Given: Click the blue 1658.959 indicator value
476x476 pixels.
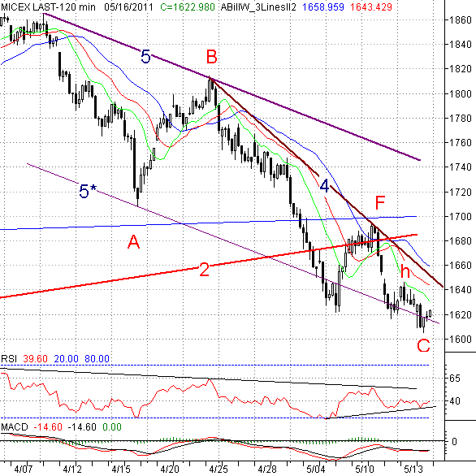Looking at the screenshot, I should [x=323, y=7].
